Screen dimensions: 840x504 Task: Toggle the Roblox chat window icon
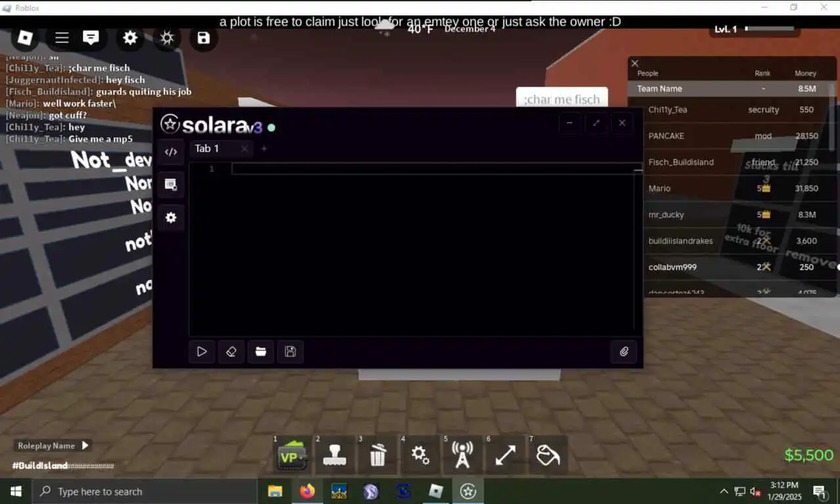point(91,37)
